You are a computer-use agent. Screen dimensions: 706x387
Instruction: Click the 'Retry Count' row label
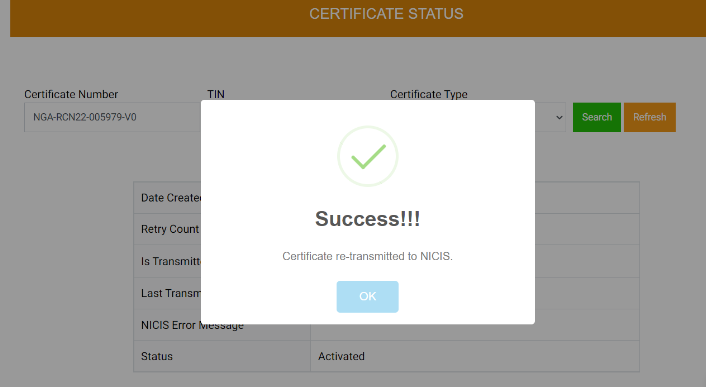point(170,229)
